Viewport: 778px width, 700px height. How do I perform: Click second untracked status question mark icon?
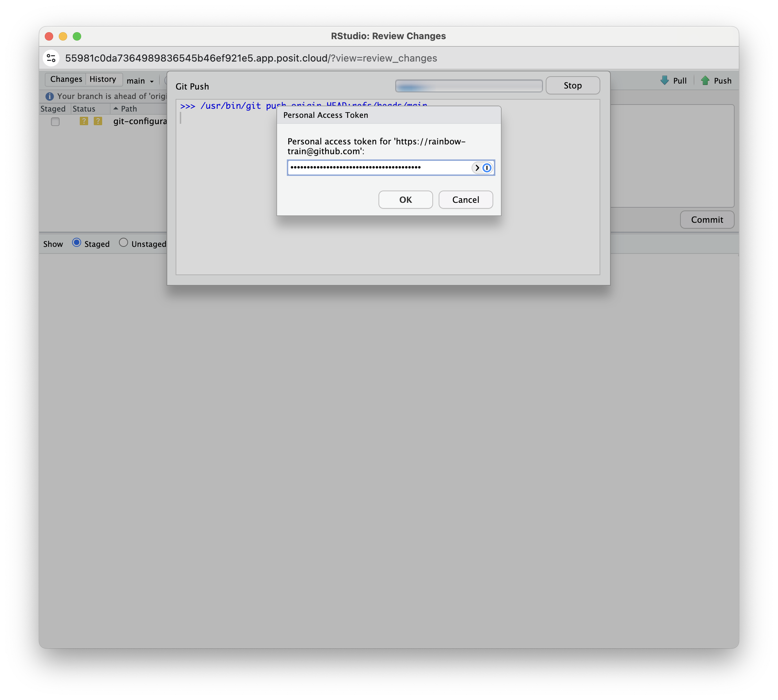[x=98, y=121]
